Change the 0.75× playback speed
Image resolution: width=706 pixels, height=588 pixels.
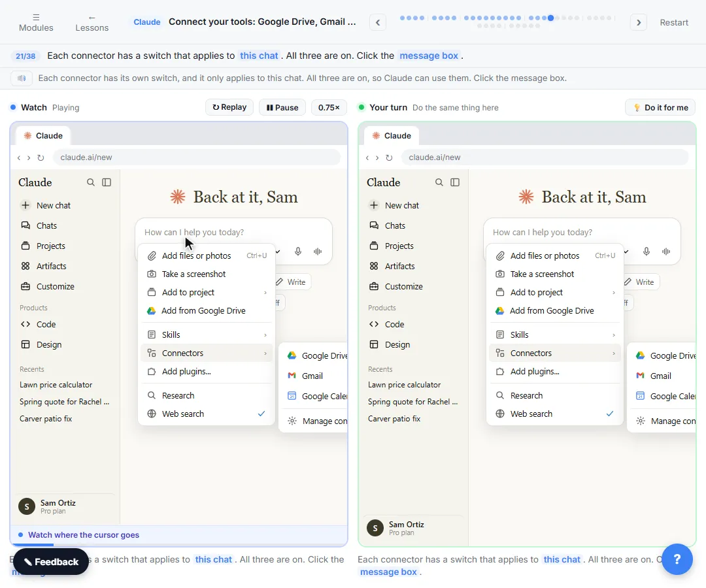[329, 107]
